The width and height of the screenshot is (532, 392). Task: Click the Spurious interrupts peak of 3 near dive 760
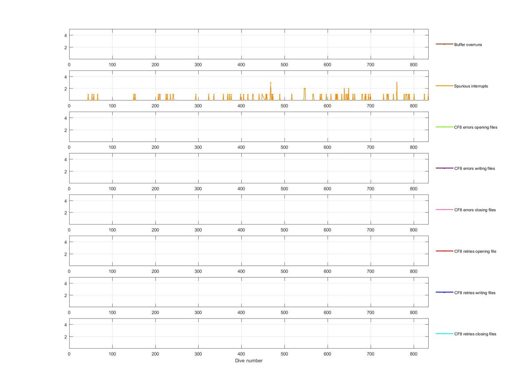point(396,83)
